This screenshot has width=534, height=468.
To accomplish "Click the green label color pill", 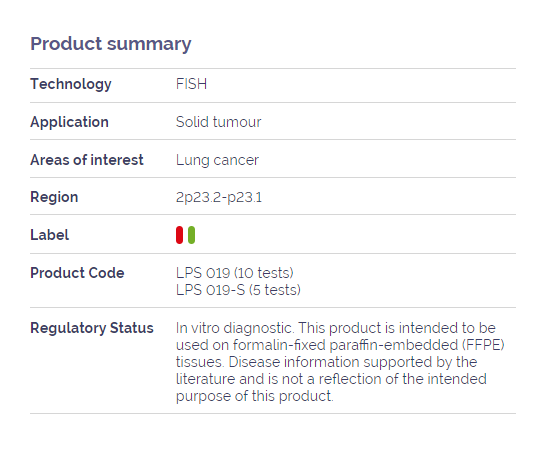I will coord(191,235).
